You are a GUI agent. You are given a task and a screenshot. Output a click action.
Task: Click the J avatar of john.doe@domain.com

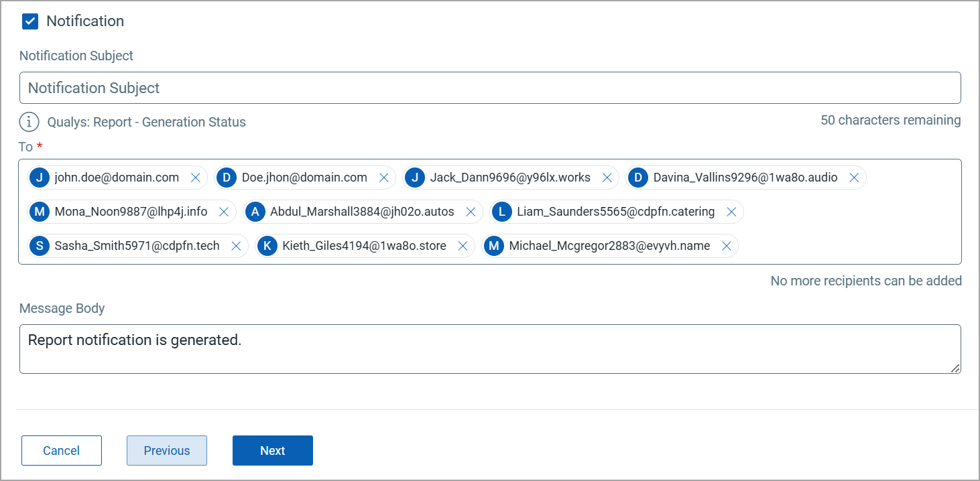(40, 178)
